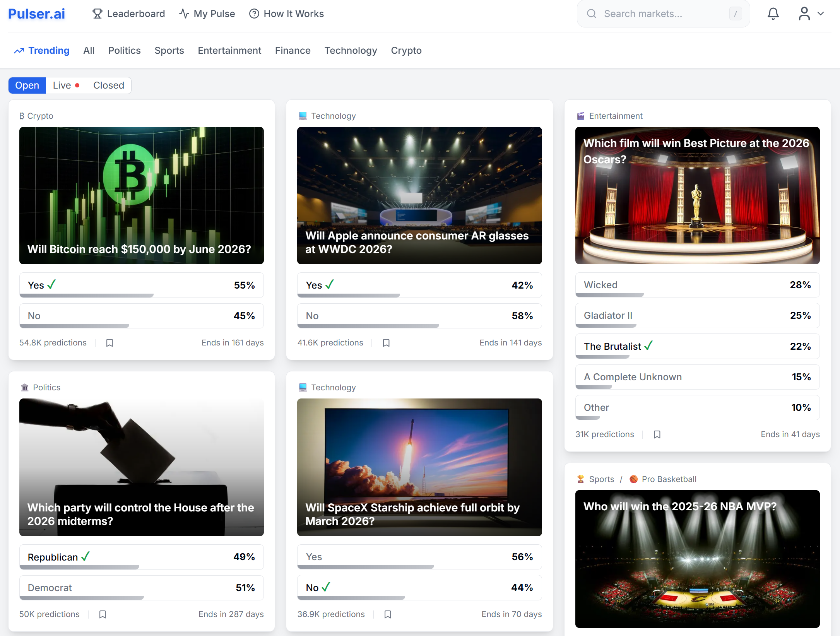
Task: Click the How It Works help icon
Action: coord(254,14)
